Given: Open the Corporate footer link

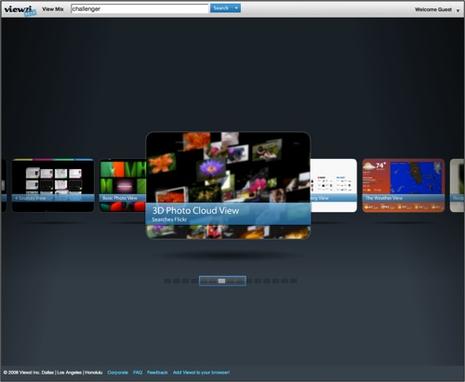Looking at the screenshot, I should click(x=118, y=372).
